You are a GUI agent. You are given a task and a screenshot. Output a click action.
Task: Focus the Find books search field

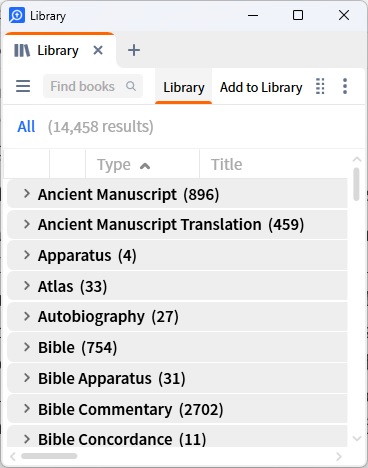(x=93, y=86)
